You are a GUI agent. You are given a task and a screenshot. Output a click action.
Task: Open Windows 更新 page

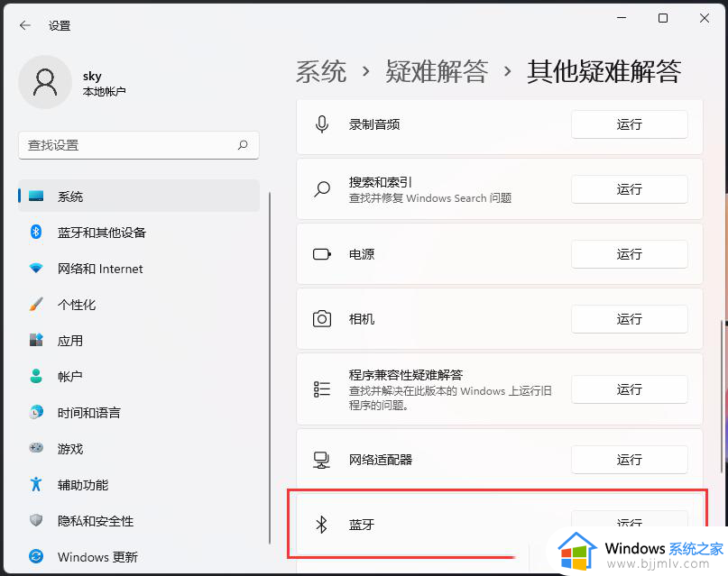coord(138,556)
